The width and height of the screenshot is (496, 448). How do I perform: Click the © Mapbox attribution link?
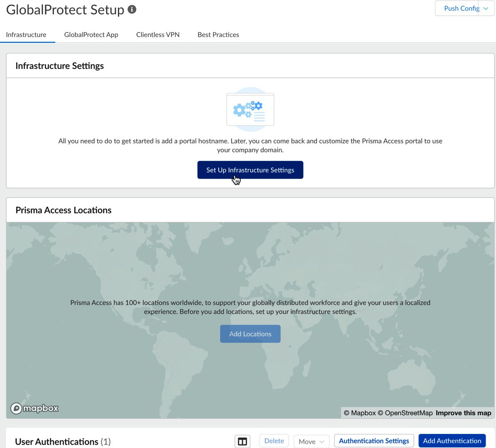coord(360,413)
